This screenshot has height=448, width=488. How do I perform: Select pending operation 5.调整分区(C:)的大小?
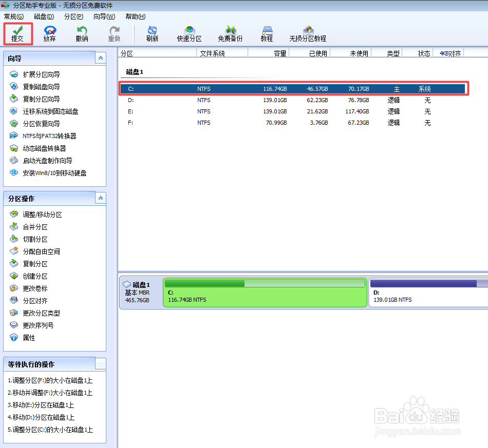50,430
